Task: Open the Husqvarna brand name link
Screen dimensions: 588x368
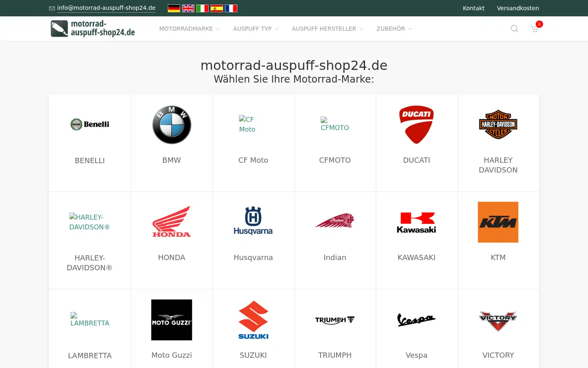Action: pos(253,258)
